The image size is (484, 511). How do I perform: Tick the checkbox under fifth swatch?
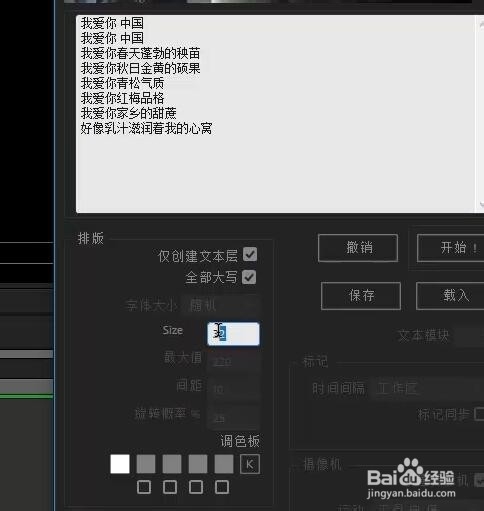[x=222, y=487]
